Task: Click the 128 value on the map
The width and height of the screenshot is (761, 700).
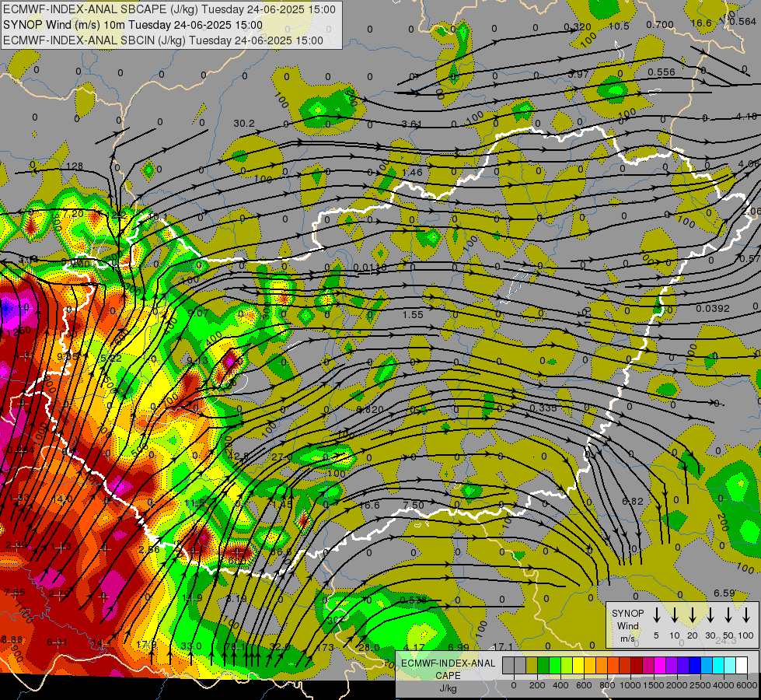Action: tap(75, 166)
